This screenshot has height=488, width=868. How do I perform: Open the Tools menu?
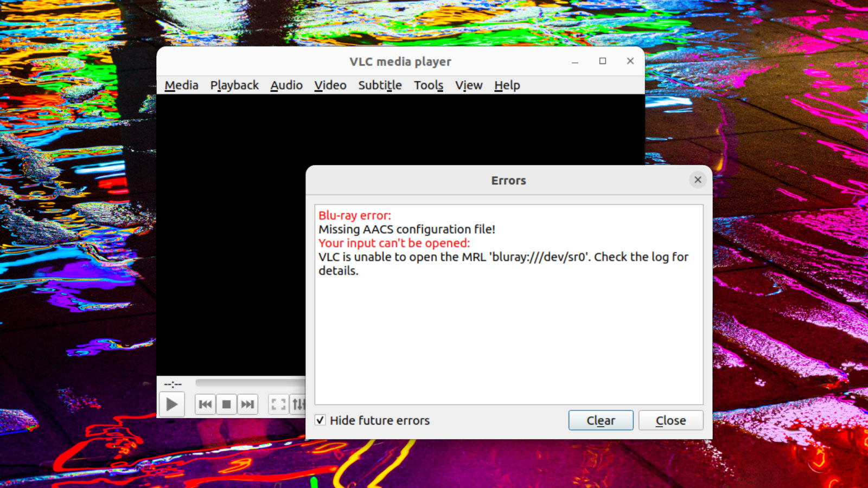(x=429, y=85)
